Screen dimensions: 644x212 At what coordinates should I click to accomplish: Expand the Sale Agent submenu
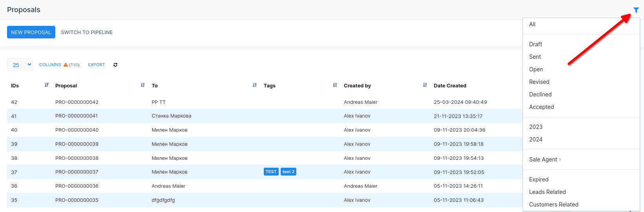[545, 159]
